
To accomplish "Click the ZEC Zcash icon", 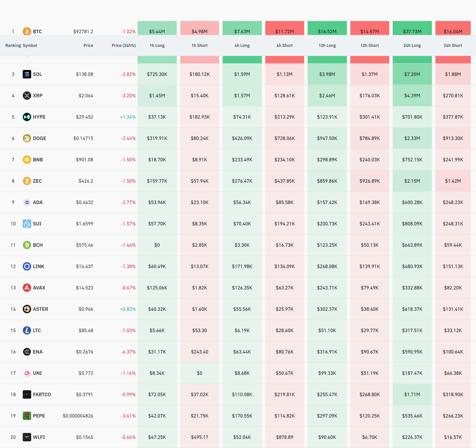I will pos(27,181).
